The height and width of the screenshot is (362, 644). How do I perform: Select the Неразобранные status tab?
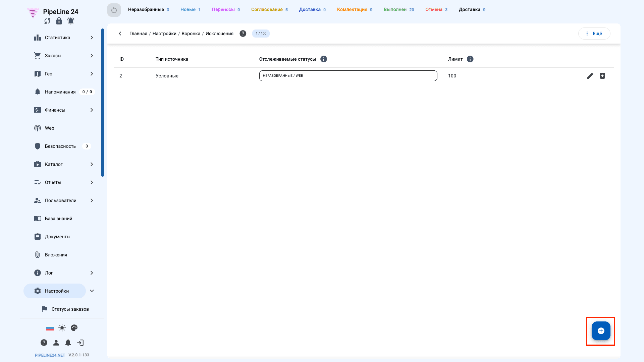[149, 10]
